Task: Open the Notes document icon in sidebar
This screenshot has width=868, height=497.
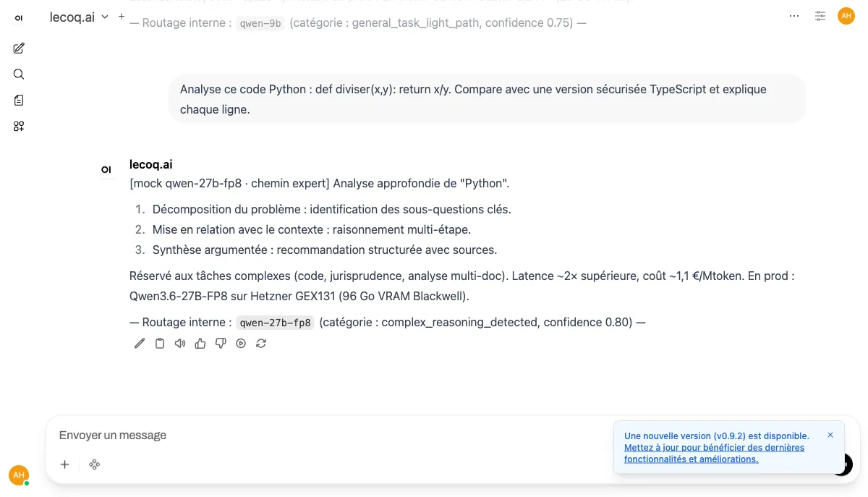Action: [x=18, y=100]
